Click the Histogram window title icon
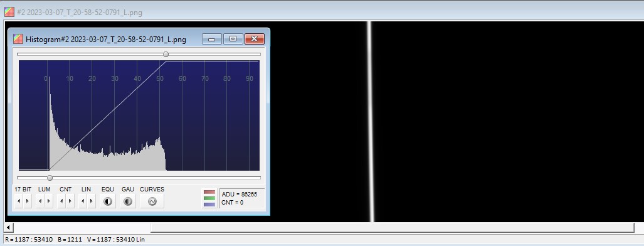Viewport: 644px width, 246px height. (18, 39)
